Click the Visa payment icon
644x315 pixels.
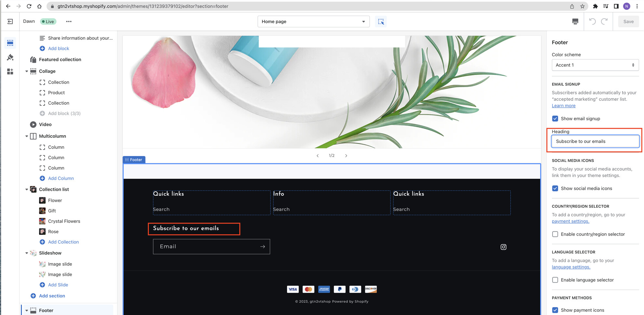293,289
